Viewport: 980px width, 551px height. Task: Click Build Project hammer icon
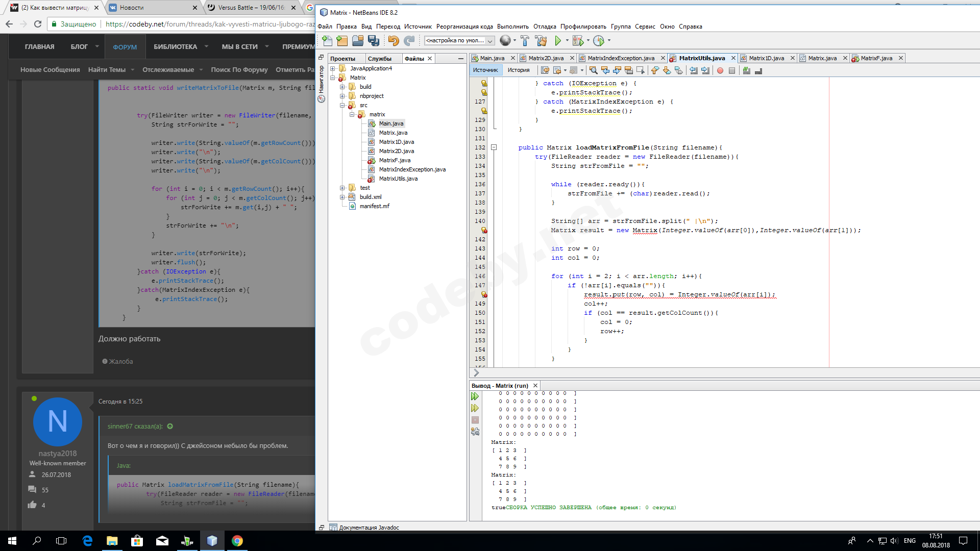pos(525,41)
